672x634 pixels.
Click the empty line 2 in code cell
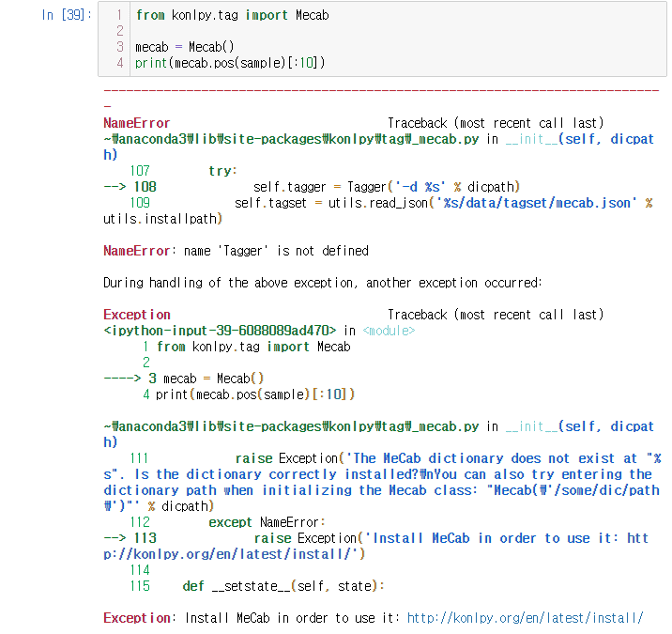282,31
